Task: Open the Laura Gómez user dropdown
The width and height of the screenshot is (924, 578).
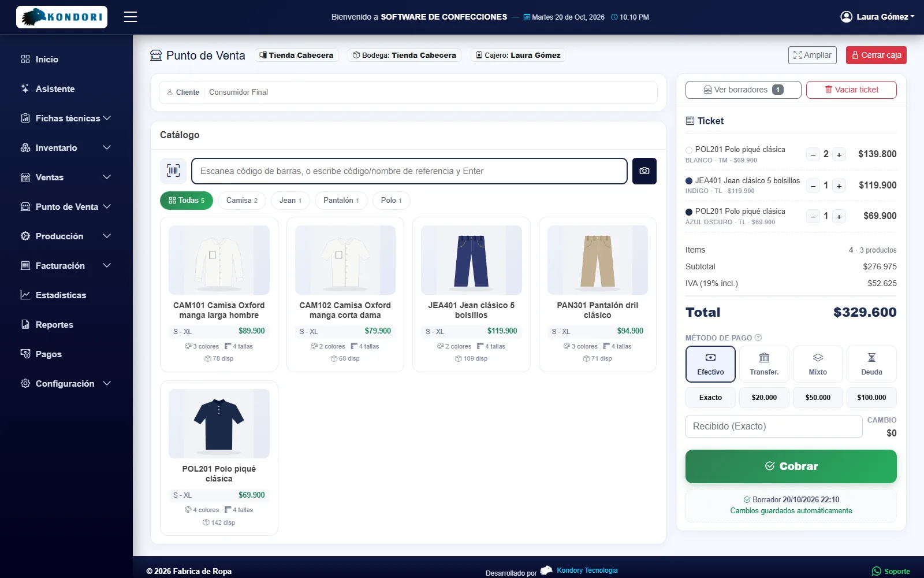Action: point(877,17)
